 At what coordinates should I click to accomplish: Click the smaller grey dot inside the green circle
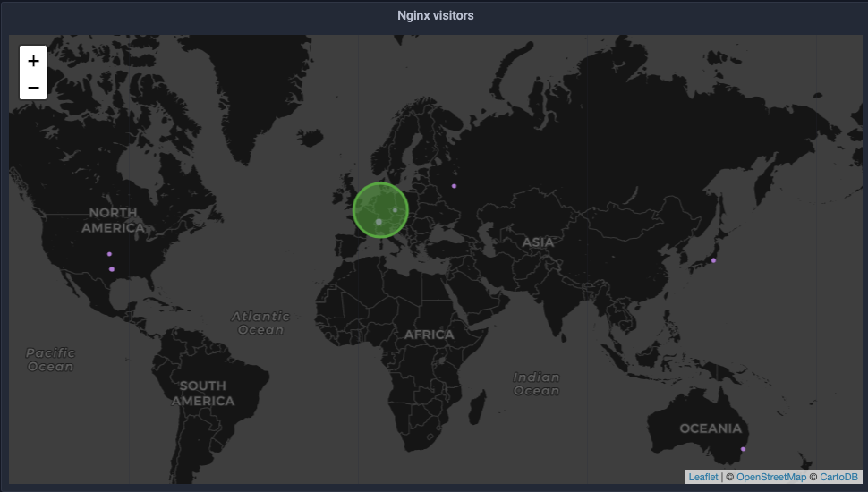pyautogui.click(x=395, y=210)
